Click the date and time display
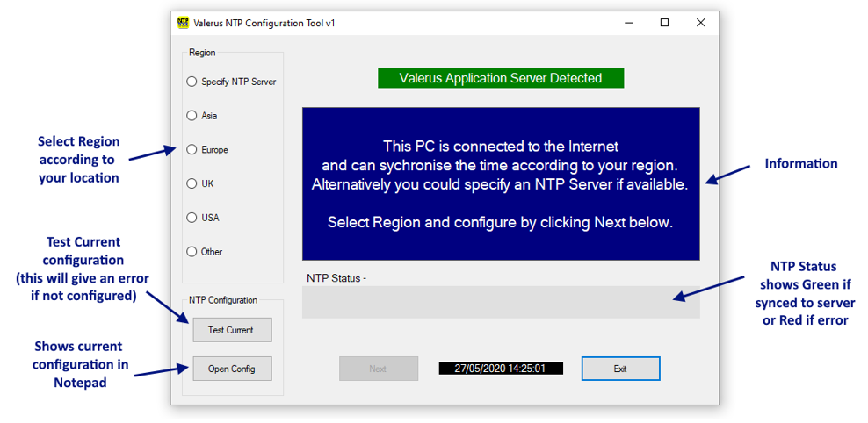Screen dimensions: 868x423 tap(501, 369)
